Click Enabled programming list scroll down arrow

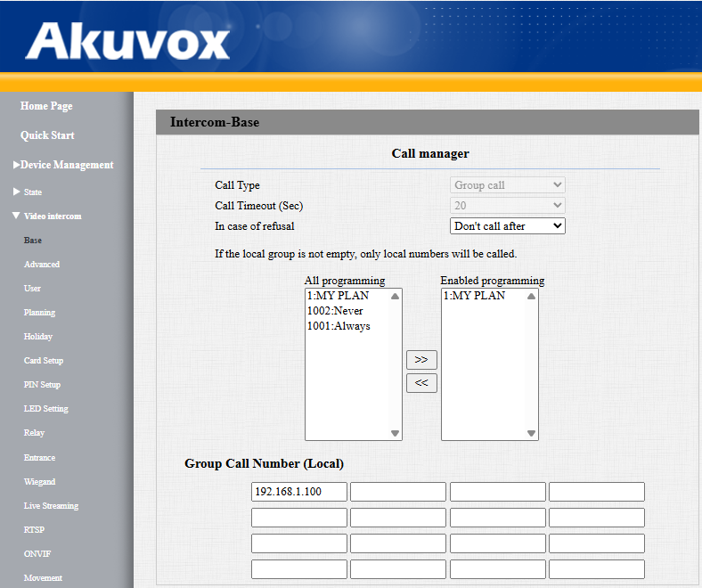pos(531,433)
